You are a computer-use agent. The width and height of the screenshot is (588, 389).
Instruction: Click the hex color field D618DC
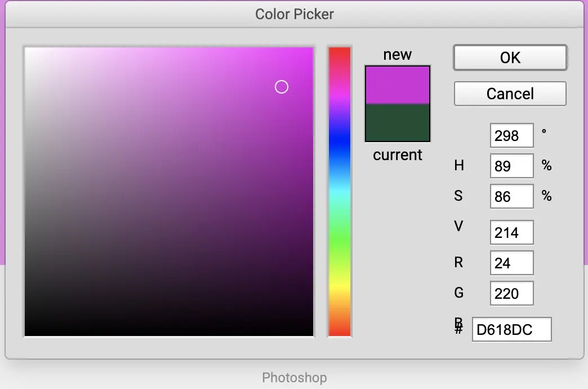point(511,330)
